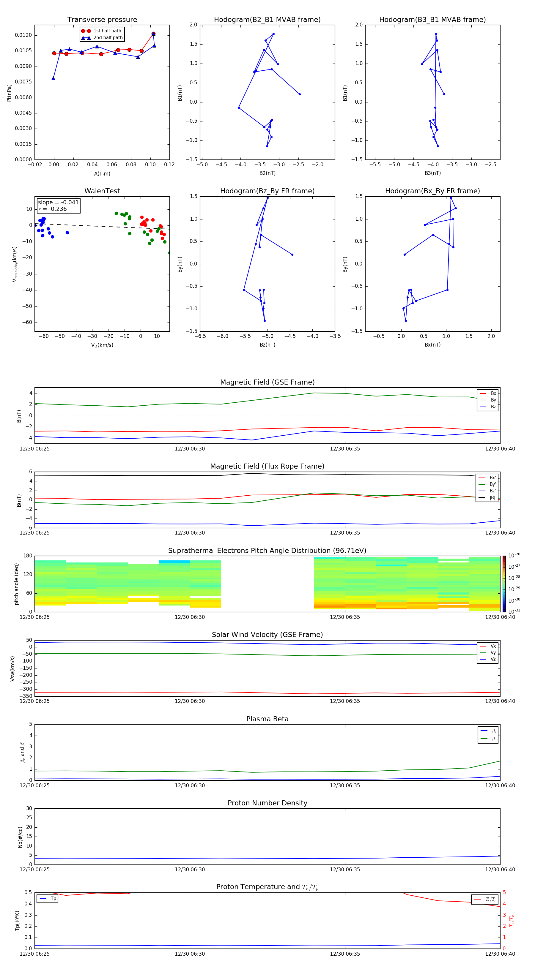Click the 'Bx(nT)' x-axis label

[x=432, y=345]
